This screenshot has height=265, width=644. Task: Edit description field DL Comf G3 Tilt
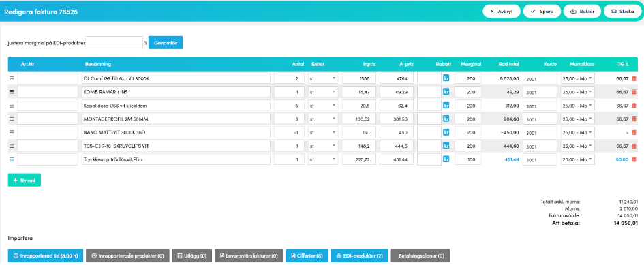176,78
